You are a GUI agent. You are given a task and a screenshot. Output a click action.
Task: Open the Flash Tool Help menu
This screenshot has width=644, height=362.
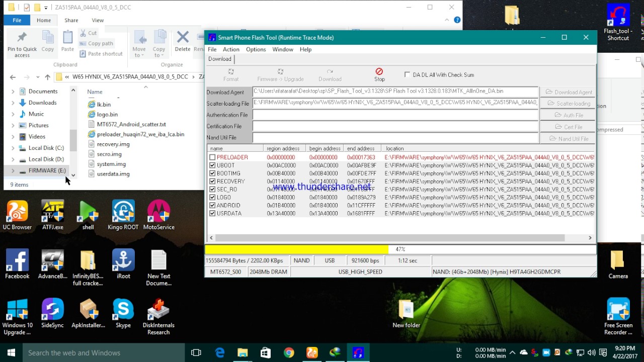[x=305, y=49]
